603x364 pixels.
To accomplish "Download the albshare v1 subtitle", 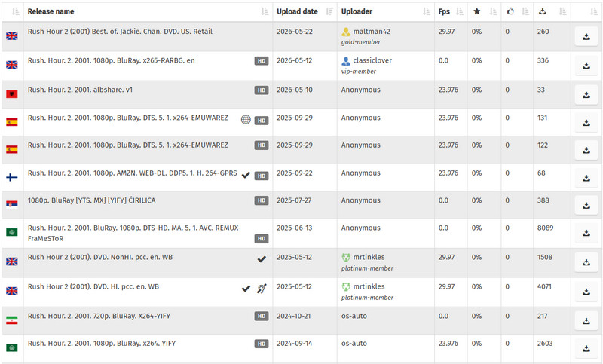I will [x=586, y=95].
